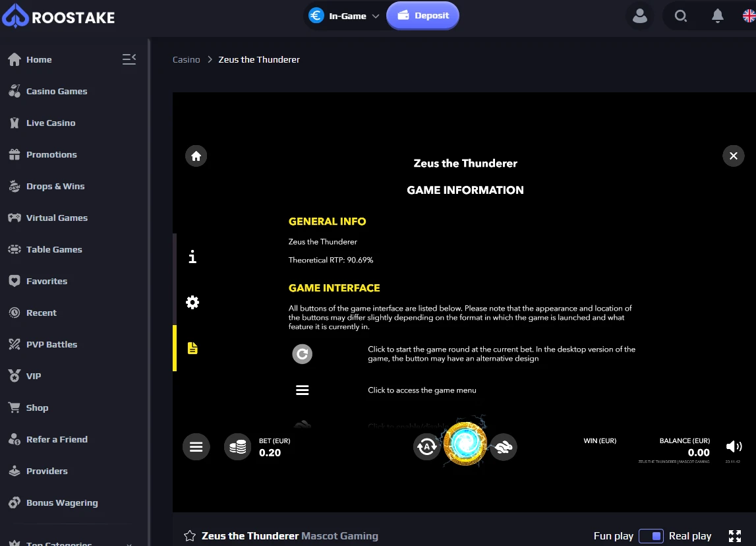Select the game rules document tab
The image size is (756, 546).
(x=192, y=348)
